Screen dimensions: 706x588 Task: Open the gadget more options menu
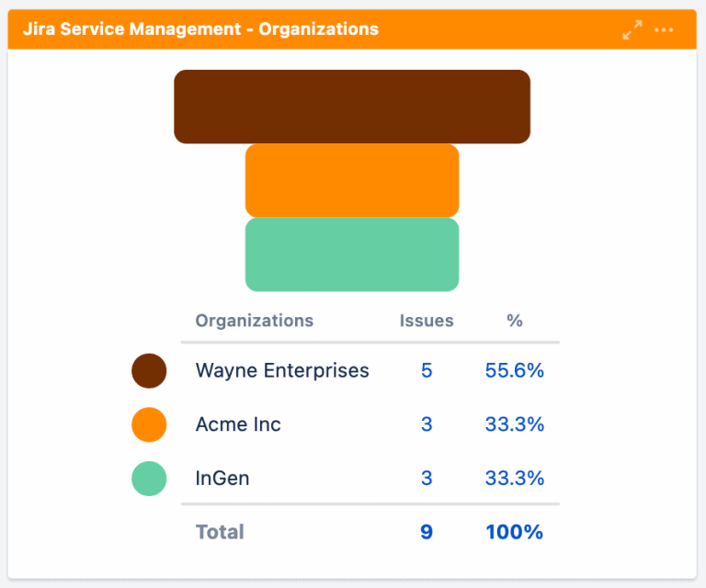point(664,29)
